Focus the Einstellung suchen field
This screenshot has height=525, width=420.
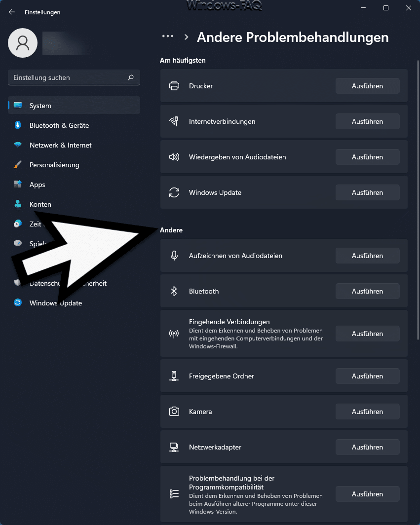click(74, 77)
